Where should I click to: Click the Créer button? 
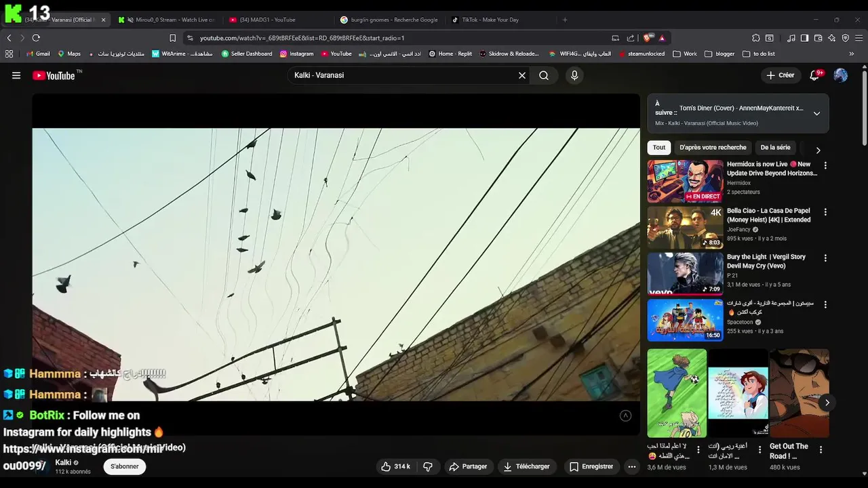pos(781,75)
